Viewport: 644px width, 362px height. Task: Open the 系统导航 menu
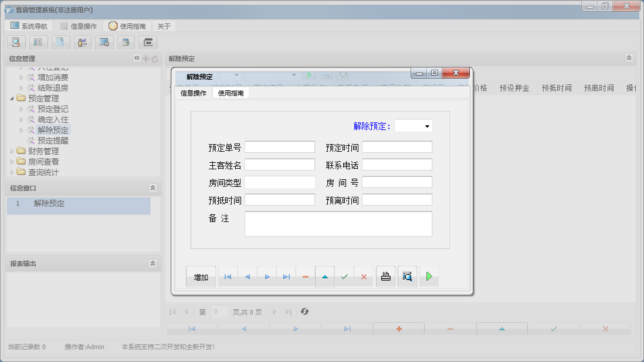coord(29,25)
